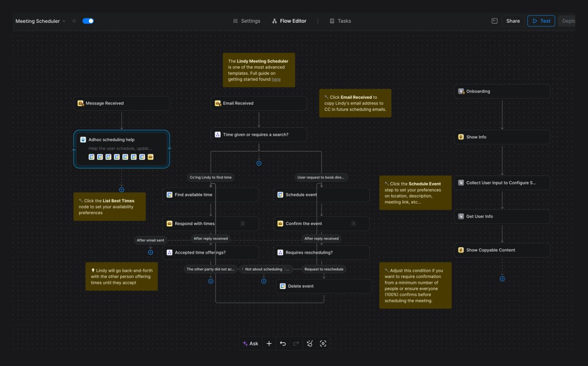The height and width of the screenshot is (366, 588).
Task: Open the Meeting Scheduler name dropdown
Action: click(64, 21)
